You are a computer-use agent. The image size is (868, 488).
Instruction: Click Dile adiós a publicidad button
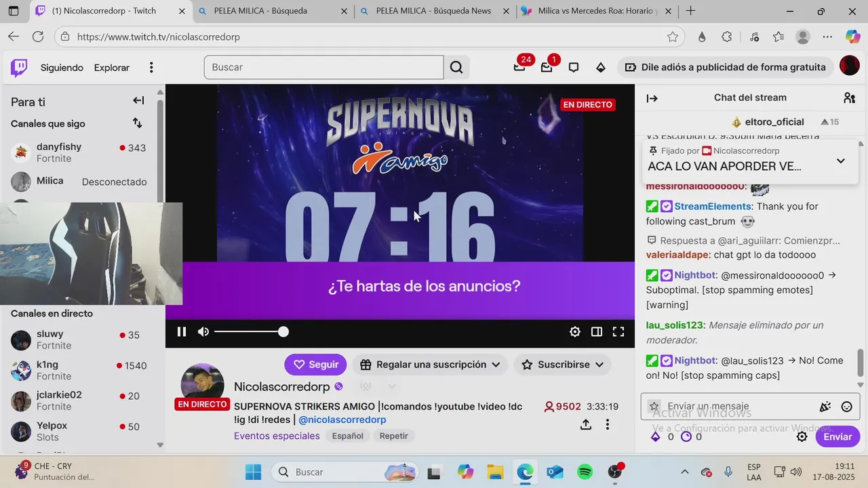coord(726,67)
